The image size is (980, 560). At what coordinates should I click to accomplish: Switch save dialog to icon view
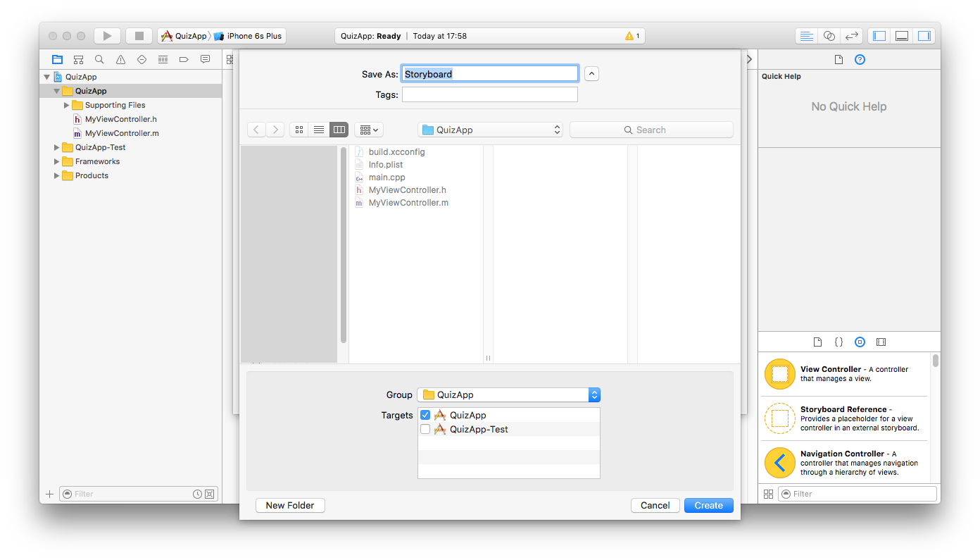[x=299, y=130]
